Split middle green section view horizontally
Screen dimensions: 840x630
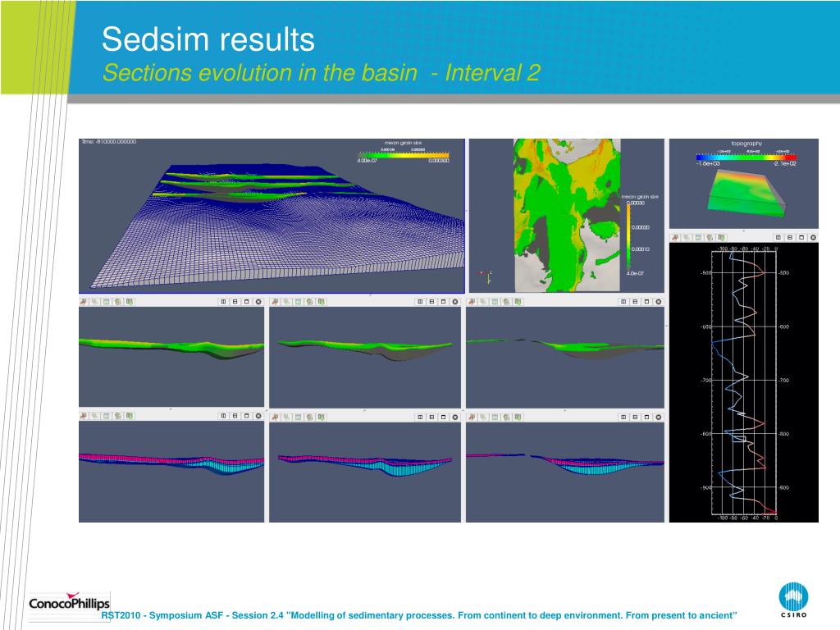click(420, 302)
